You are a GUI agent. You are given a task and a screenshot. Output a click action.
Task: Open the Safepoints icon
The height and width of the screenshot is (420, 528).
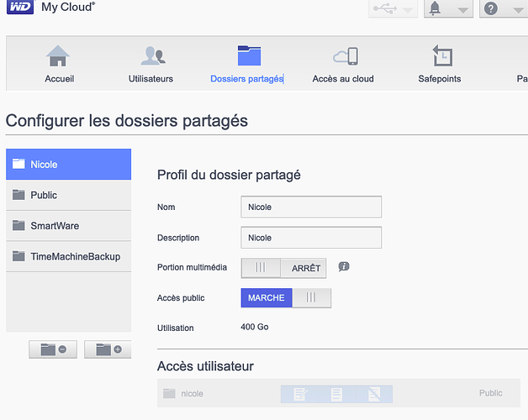click(442, 55)
